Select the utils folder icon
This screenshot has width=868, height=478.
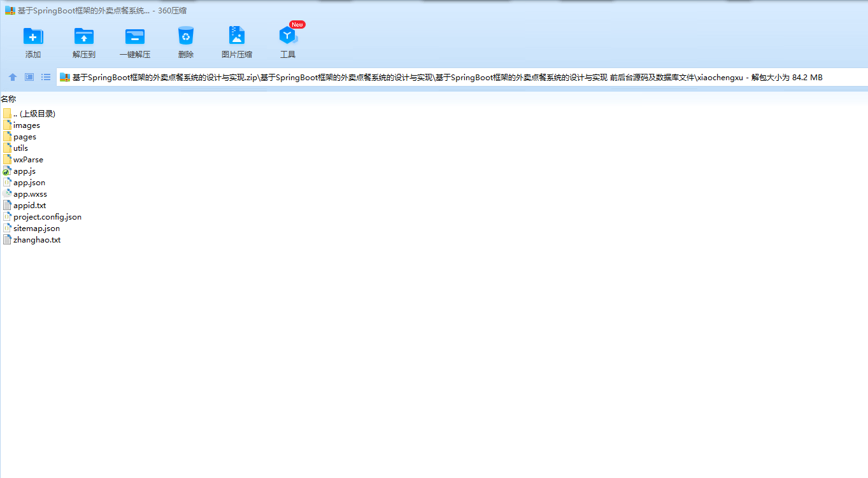pos(7,148)
